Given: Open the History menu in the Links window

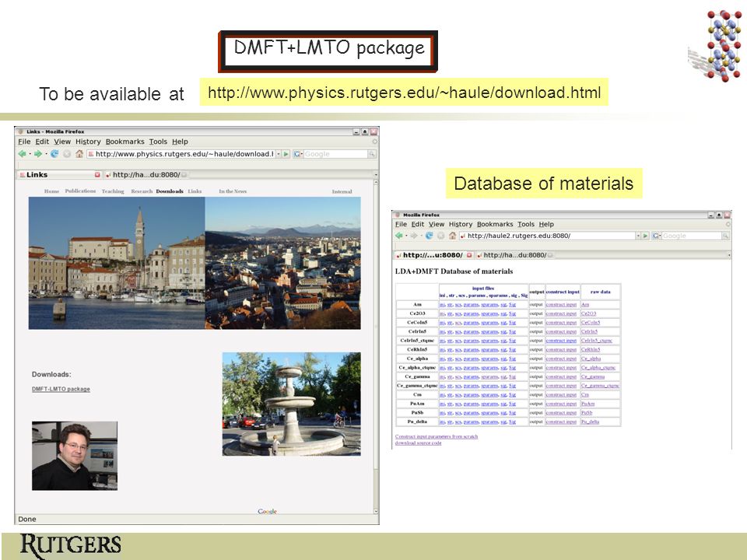Looking at the screenshot, I should (x=88, y=142).
